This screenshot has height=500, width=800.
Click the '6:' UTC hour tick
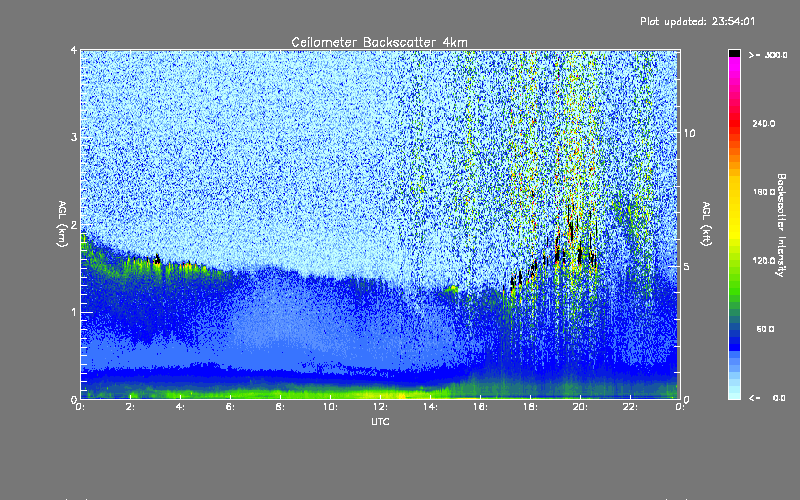(230, 407)
